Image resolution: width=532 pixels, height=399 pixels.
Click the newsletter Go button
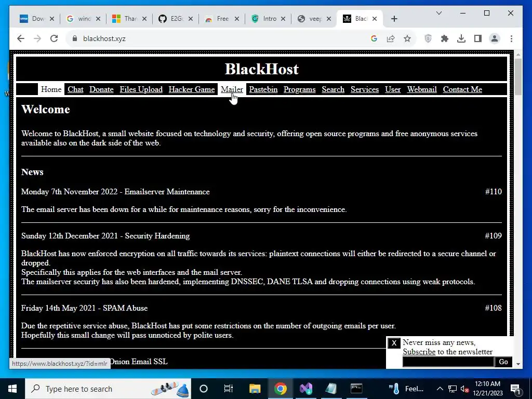pyautogui.click(x=503, y=362)
